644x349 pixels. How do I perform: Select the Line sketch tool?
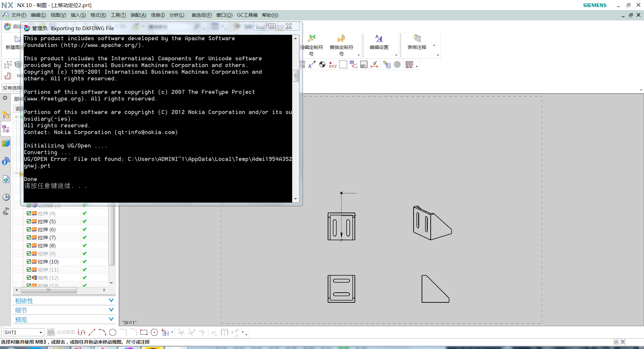[x=92, y=332]
